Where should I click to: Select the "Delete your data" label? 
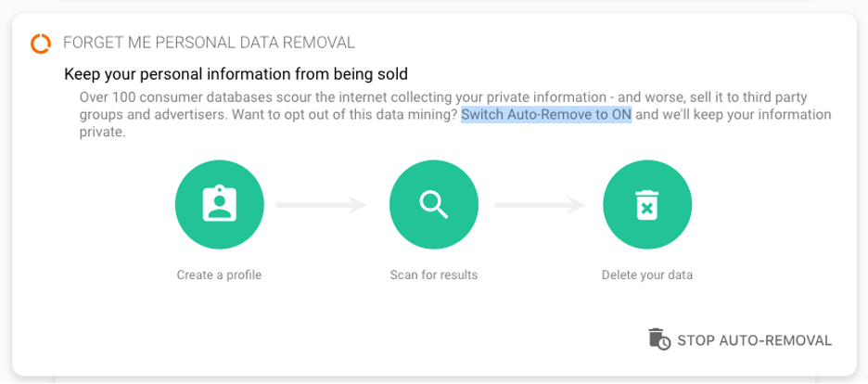[646, 275]
